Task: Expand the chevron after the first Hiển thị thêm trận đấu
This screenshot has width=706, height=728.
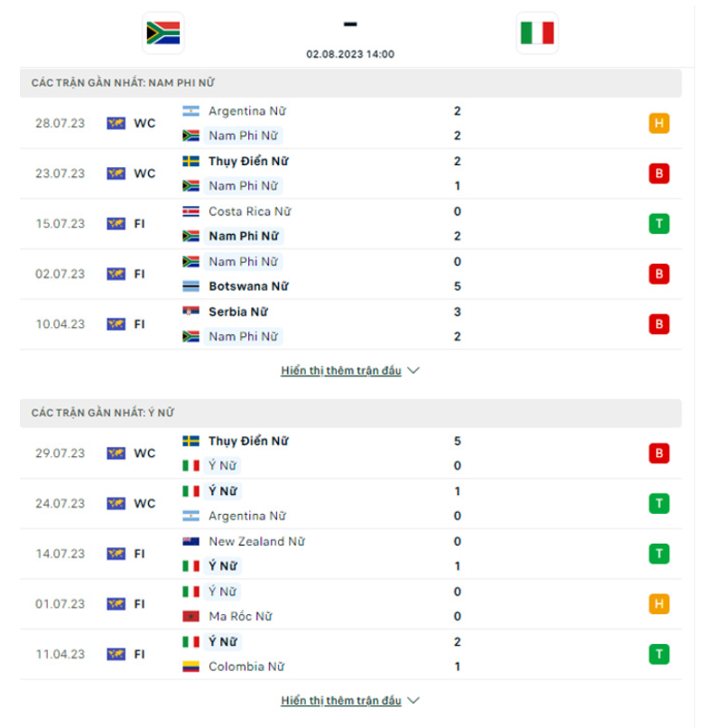Action: click(413, 370)
